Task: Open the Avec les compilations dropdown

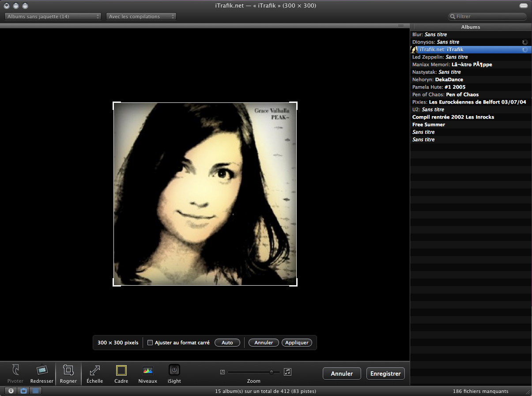Action: [141, 16]
